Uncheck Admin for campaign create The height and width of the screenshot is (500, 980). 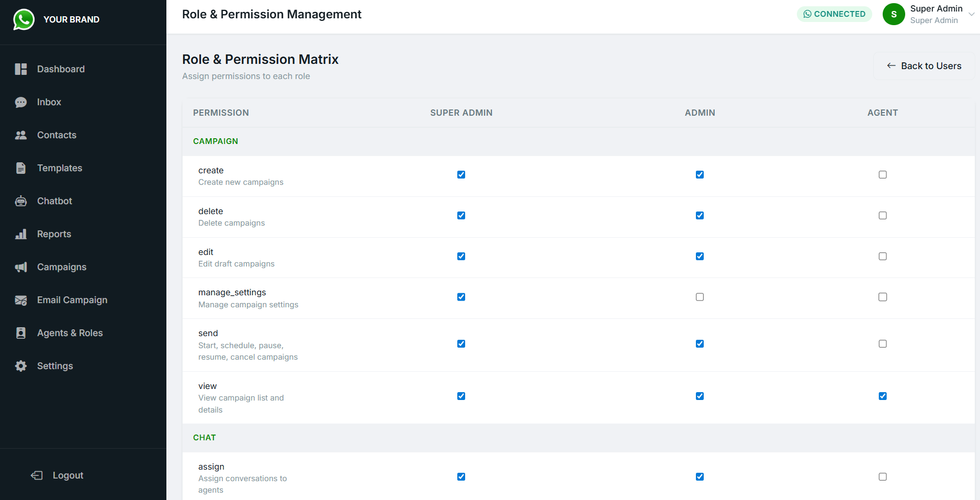(x=700, y=174)
